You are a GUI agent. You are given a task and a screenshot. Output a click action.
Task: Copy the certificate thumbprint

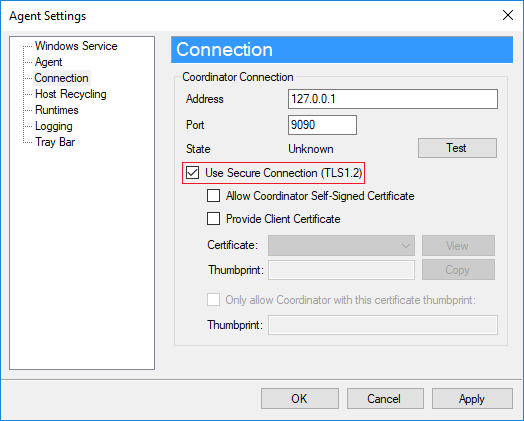[458, 270]
